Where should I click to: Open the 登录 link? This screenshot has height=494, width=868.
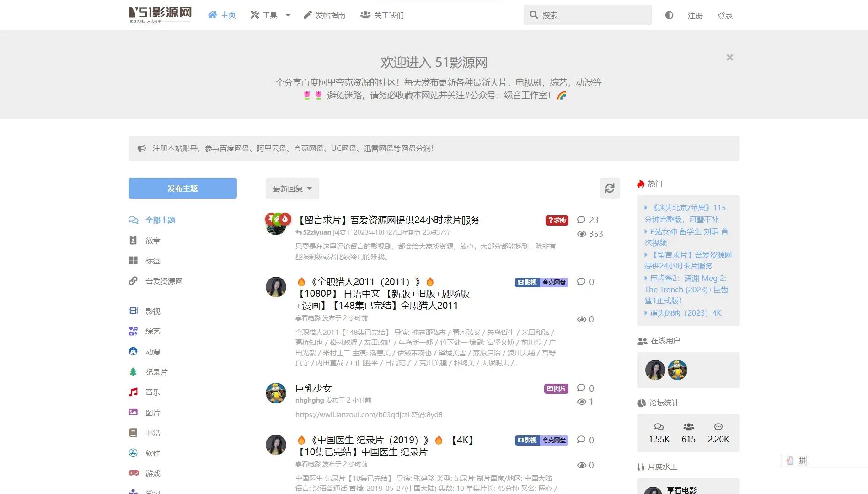(x=725, y=15)
